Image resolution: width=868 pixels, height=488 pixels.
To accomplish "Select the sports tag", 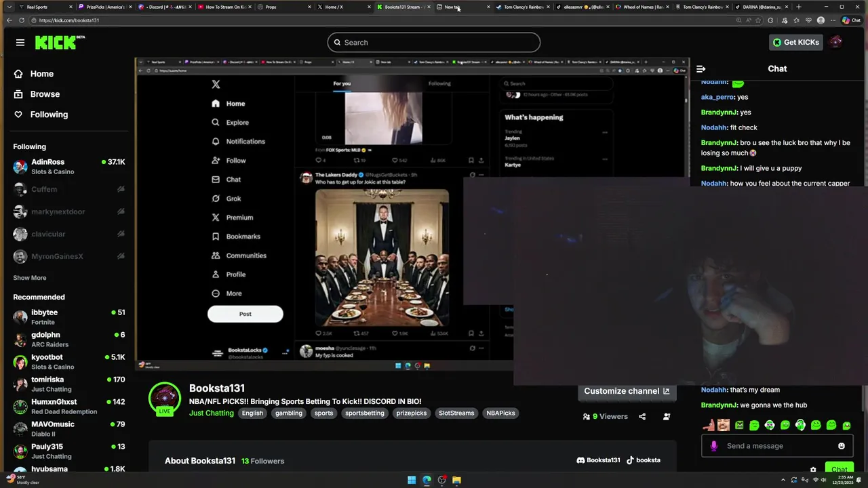I will click(x=323, y=413).
